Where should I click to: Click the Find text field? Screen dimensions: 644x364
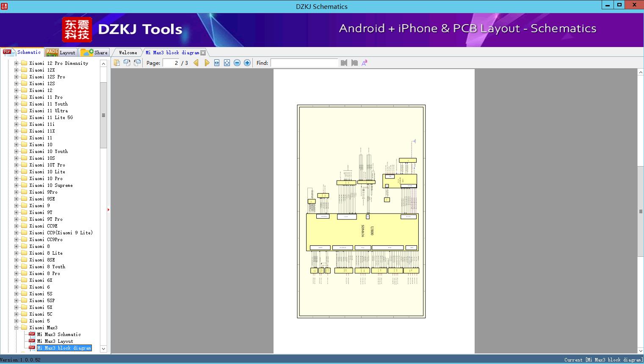304,63
